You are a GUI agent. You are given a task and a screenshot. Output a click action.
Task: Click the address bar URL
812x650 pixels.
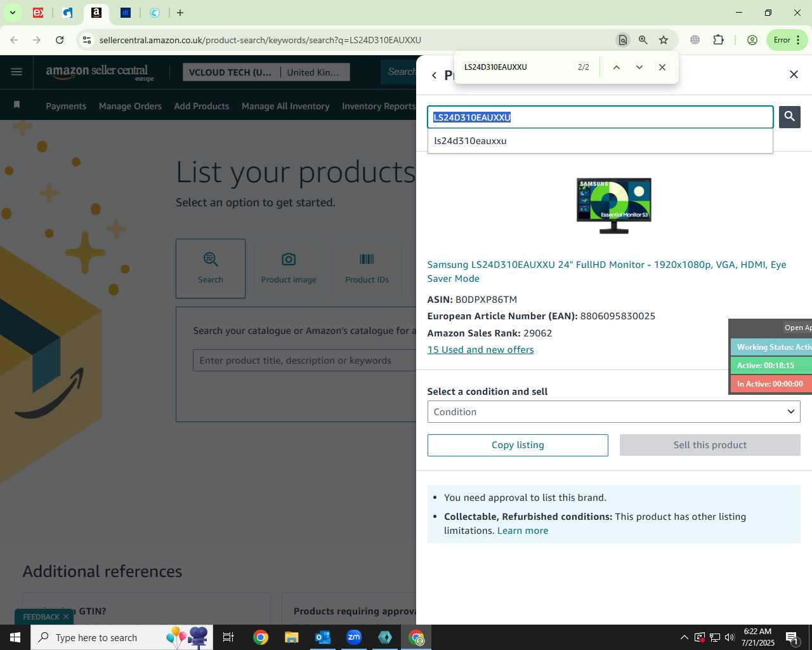(260, 40)
